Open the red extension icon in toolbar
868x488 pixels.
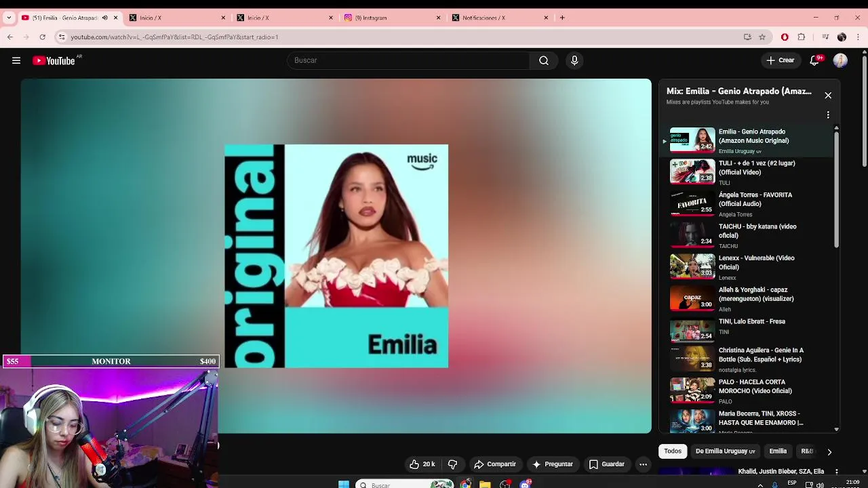coord(785,37)
